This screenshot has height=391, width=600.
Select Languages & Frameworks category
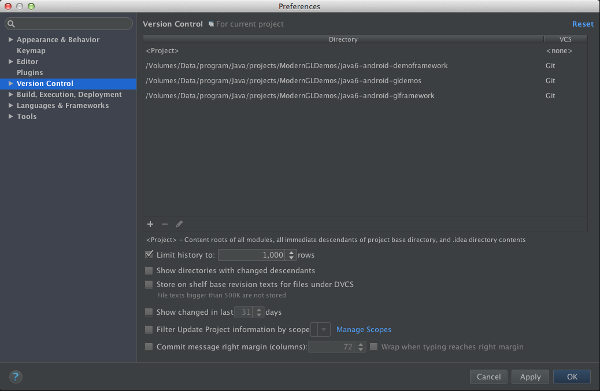63,105
